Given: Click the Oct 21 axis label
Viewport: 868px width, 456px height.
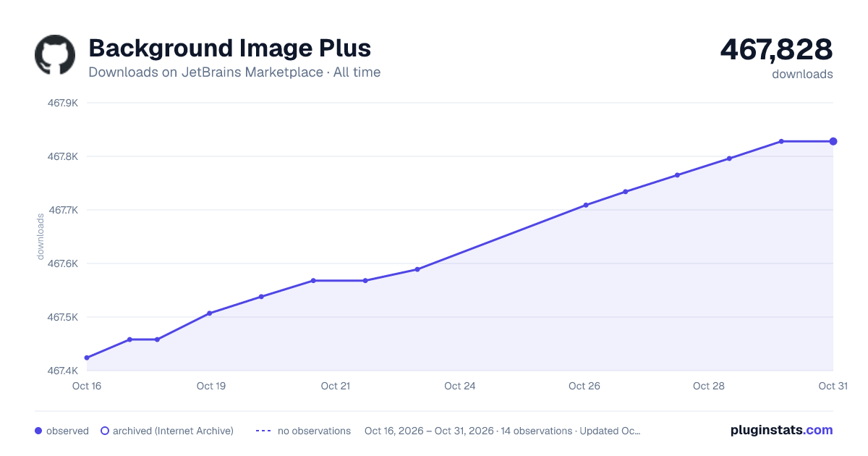Looking at the screenshot, I should [x=336, y=386].
